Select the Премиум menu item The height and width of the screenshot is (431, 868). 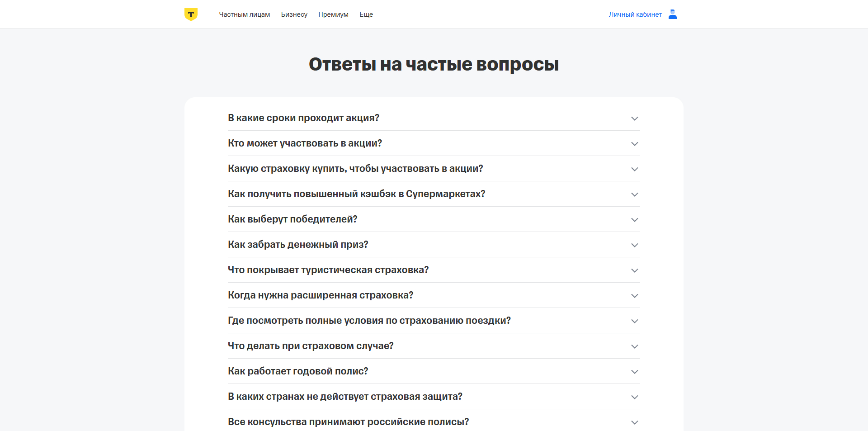pyautogui.click(x=333, y=14)
